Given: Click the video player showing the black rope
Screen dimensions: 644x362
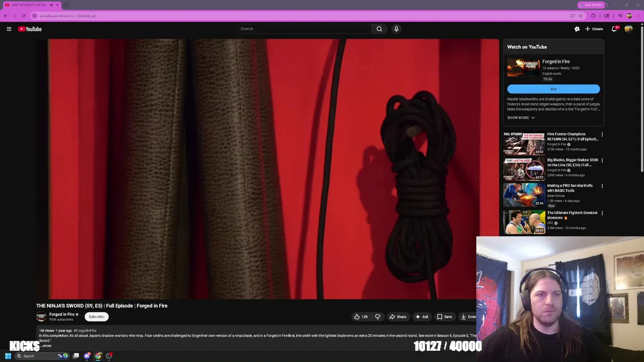Looking at the screenshot, I should tap(268, 169).
